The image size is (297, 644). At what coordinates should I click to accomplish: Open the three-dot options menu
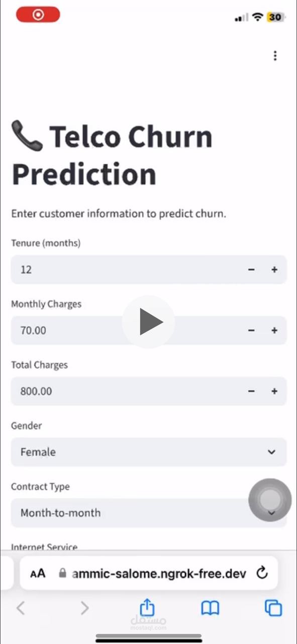pos(275,55)
